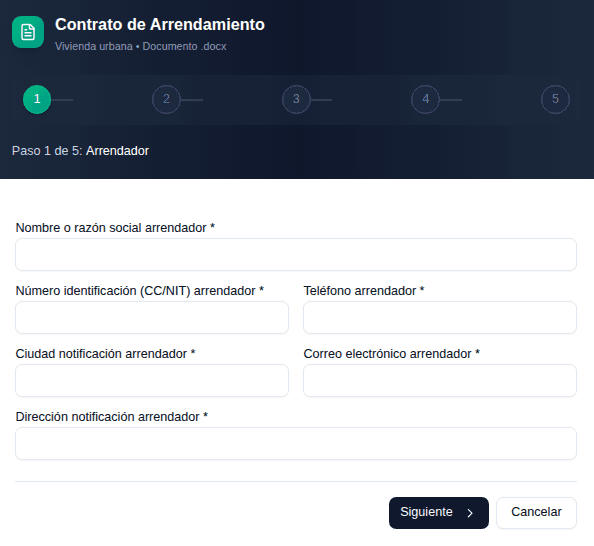The image size is (594, 546).
Task: Click the 'Dirección notificación arrendador *' label
Action: [x=112, y=416]
